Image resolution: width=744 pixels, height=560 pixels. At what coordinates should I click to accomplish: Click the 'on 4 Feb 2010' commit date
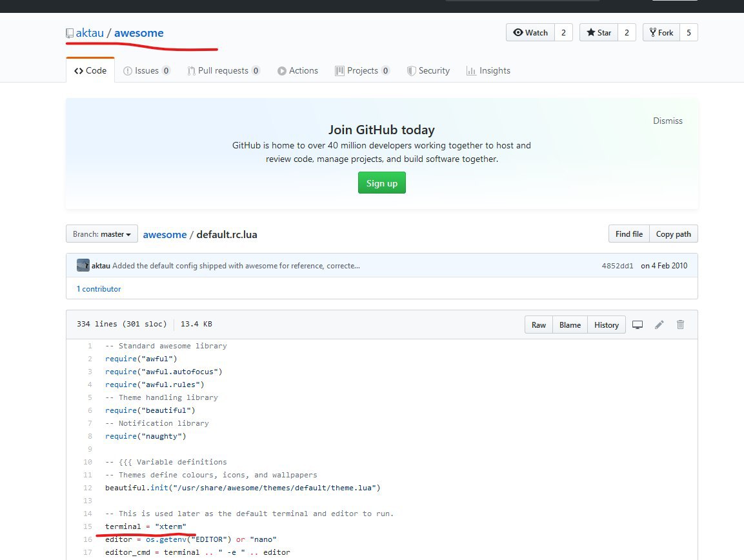664,266
